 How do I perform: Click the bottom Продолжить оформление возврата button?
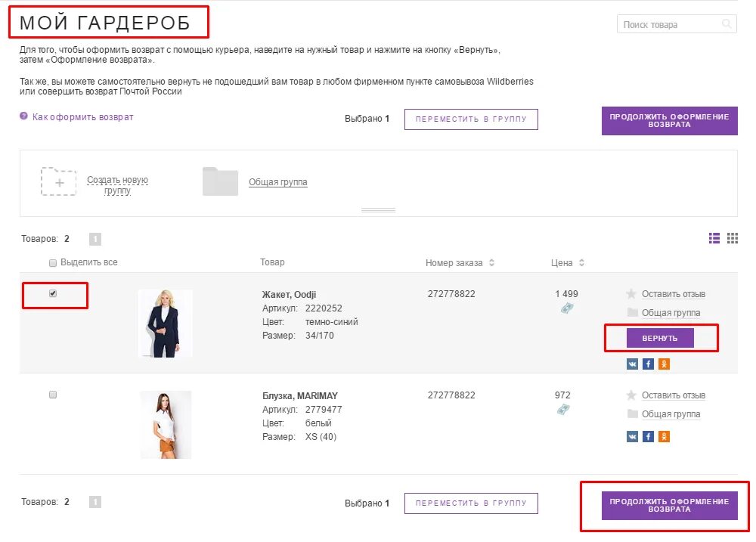pos(669,505)
